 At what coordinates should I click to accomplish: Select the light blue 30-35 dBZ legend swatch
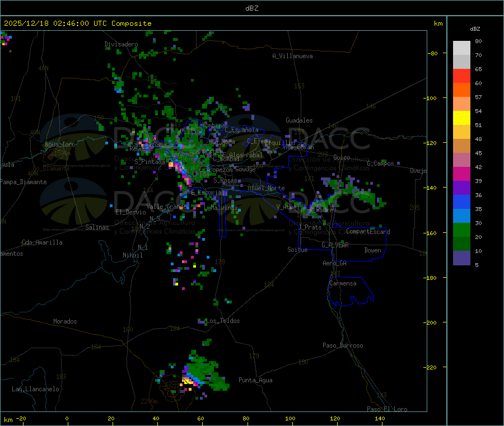pos(461,216)
